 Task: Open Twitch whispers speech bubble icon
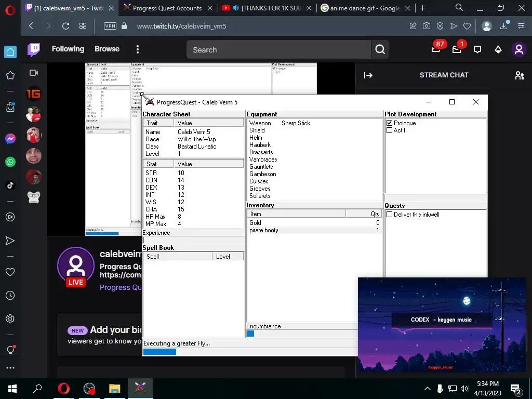477,49
